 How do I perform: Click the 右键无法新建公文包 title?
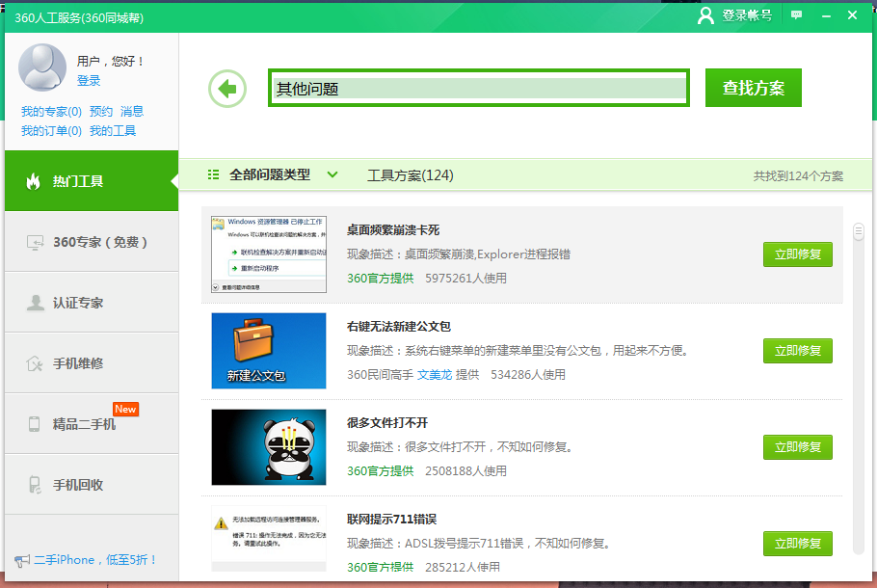pyautogui.click(x=399, y=326)
